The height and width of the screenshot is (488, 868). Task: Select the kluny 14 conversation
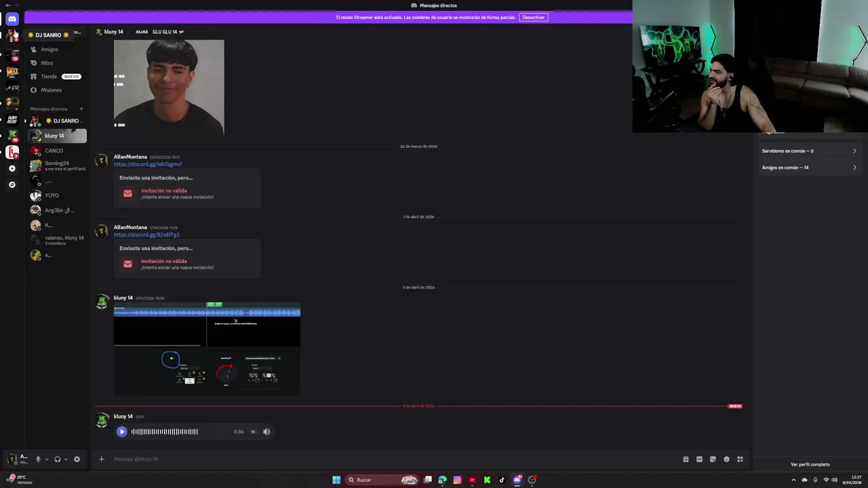[x=57, y=136]
